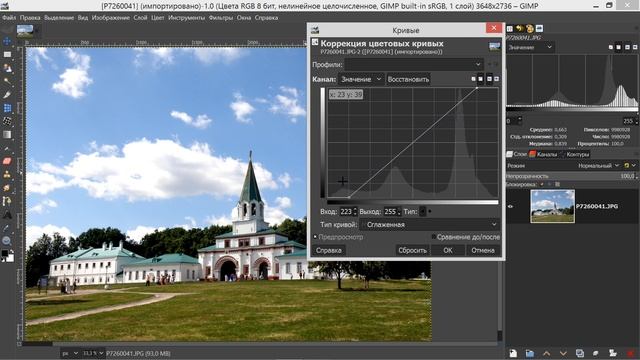This screenshot has height=360, width=640.
Task: Lower the layer with down arrow
Action: point(563,353)
